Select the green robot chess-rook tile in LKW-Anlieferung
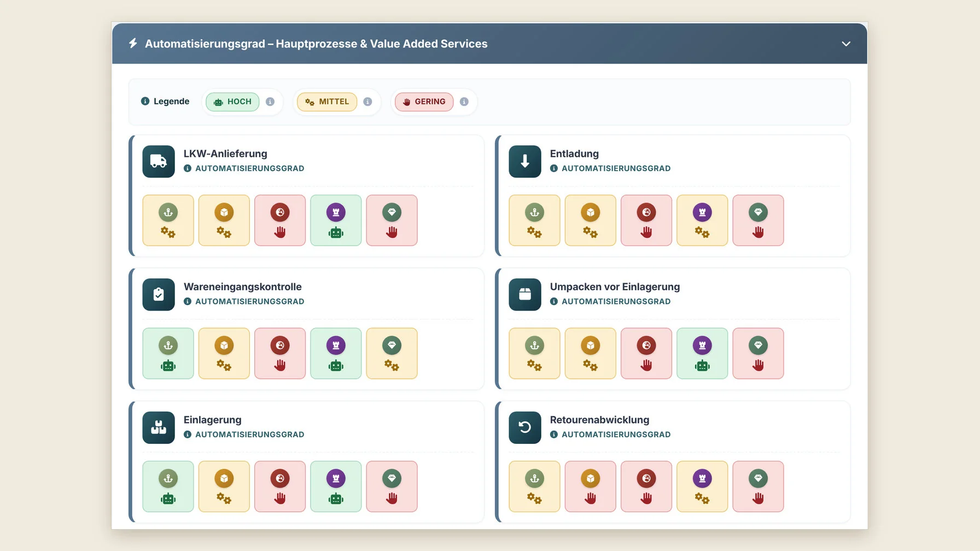 336,220
